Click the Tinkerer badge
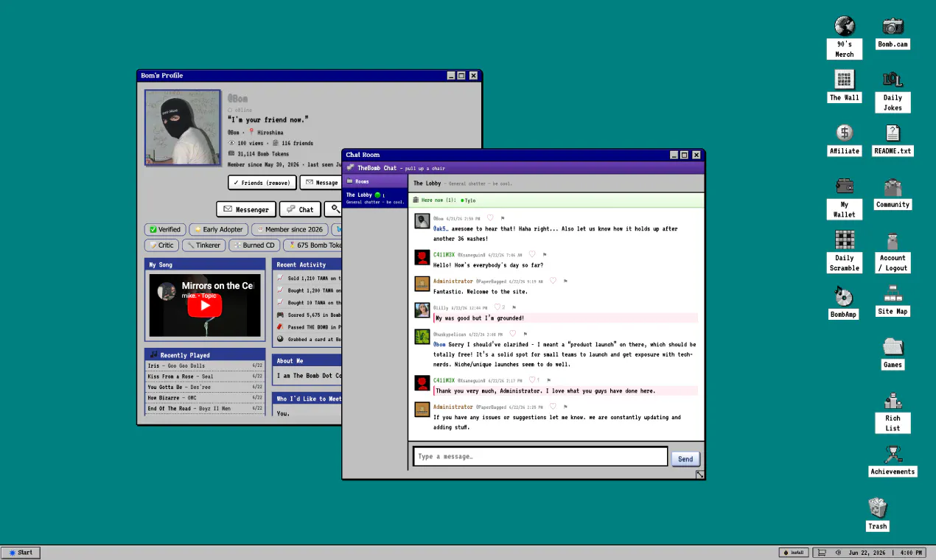936x560 pixels. click(203, 245)
